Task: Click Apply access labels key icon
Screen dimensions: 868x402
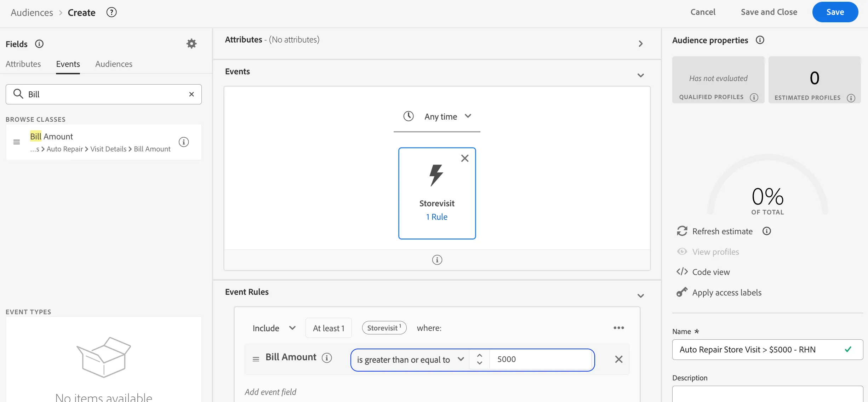Action: [682, 292]
